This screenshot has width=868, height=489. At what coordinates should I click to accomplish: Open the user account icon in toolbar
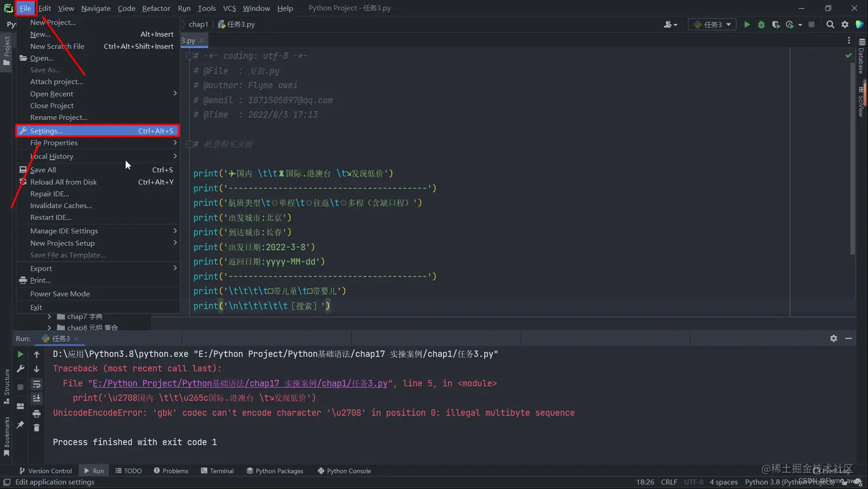670,25
